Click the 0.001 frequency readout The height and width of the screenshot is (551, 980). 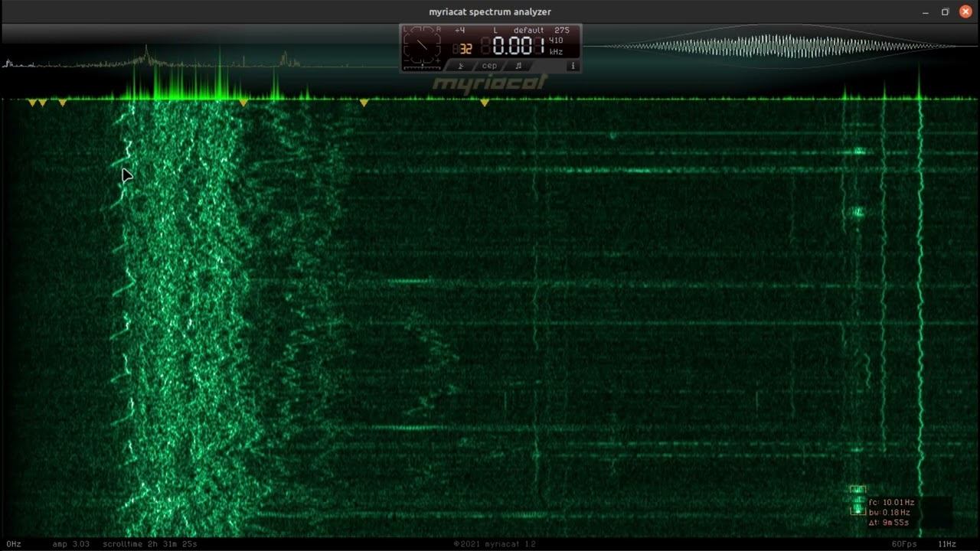coord(518,46)
